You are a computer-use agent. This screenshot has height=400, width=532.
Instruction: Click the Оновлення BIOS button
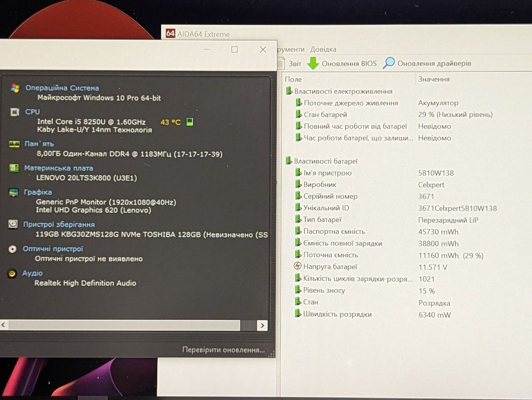[x=342, y=64]
